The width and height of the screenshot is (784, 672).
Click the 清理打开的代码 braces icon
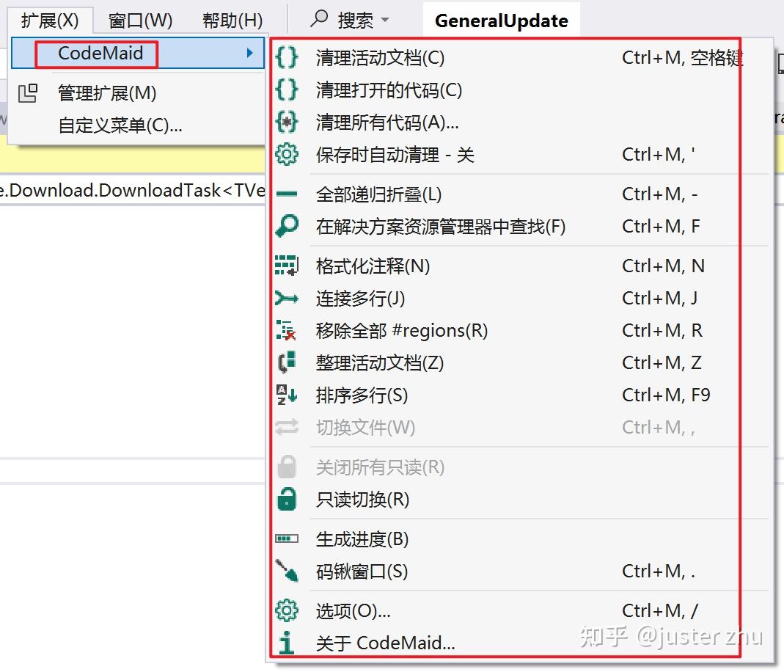(286, 90)
